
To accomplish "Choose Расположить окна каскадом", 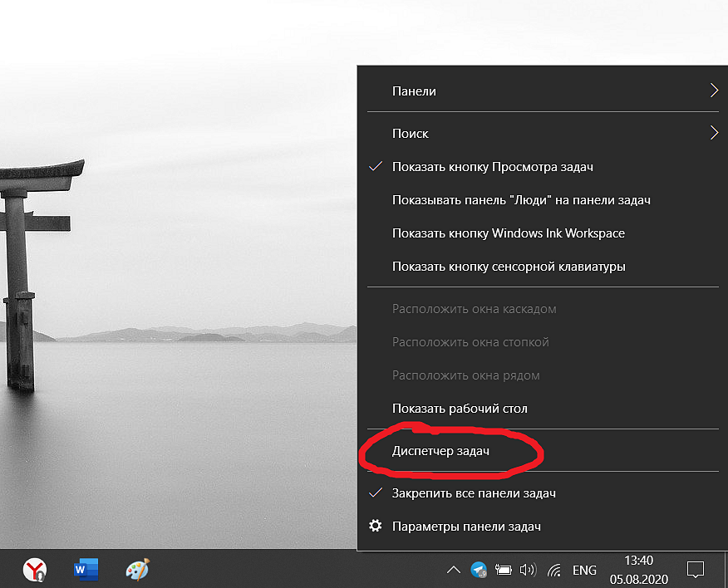I will tap(543, 309).
